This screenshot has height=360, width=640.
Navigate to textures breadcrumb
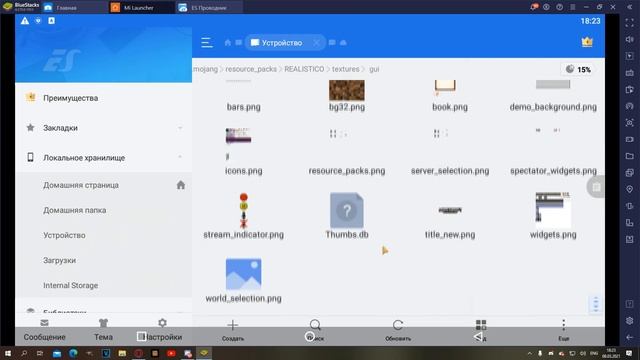[345, 69]
